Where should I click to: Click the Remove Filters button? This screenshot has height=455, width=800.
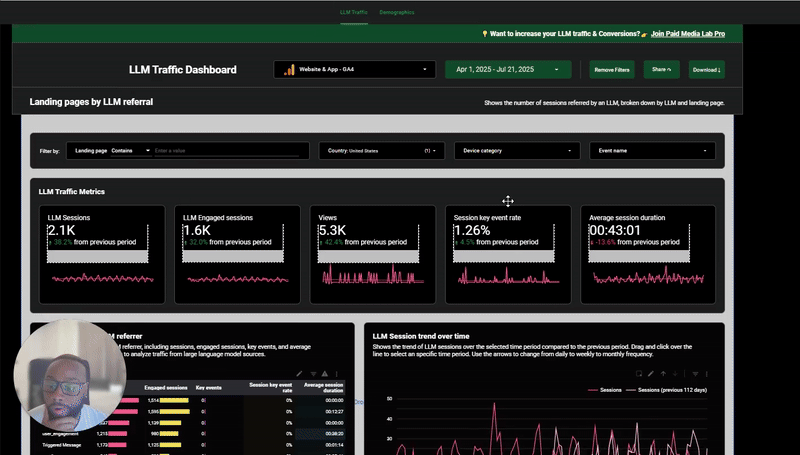(x=612, y=69)
